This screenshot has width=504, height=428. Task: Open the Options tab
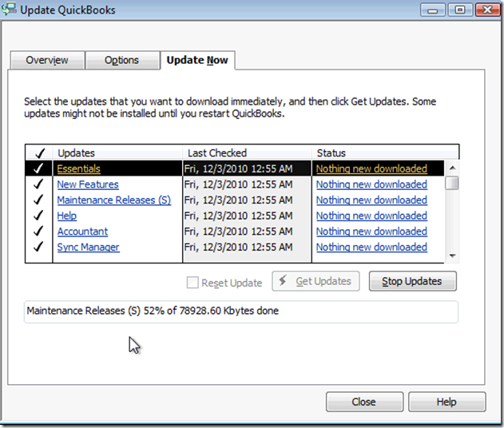[122, 60]
